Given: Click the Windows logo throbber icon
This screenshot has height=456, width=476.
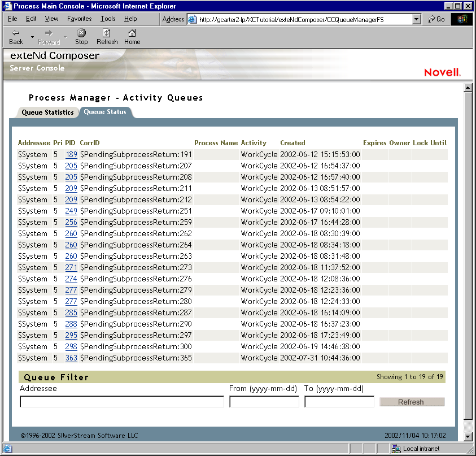Looking at the screenshot, I should (x=462, y=19).
